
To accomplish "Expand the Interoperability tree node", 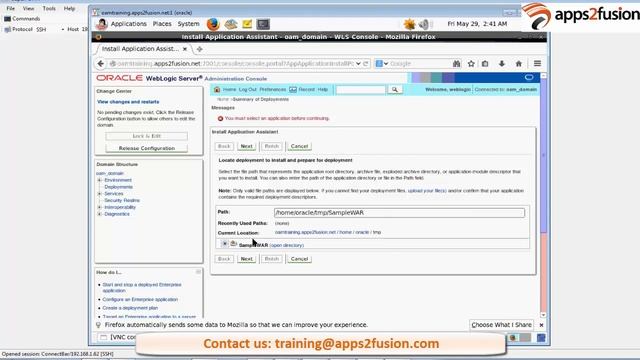I will pyautogui.click(x=100, y=207).
